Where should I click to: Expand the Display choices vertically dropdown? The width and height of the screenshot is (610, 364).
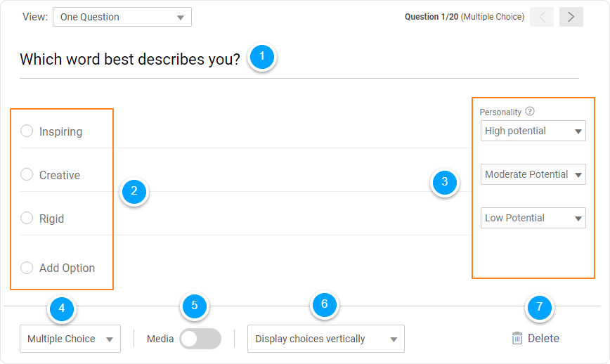[x=325, y=339]
